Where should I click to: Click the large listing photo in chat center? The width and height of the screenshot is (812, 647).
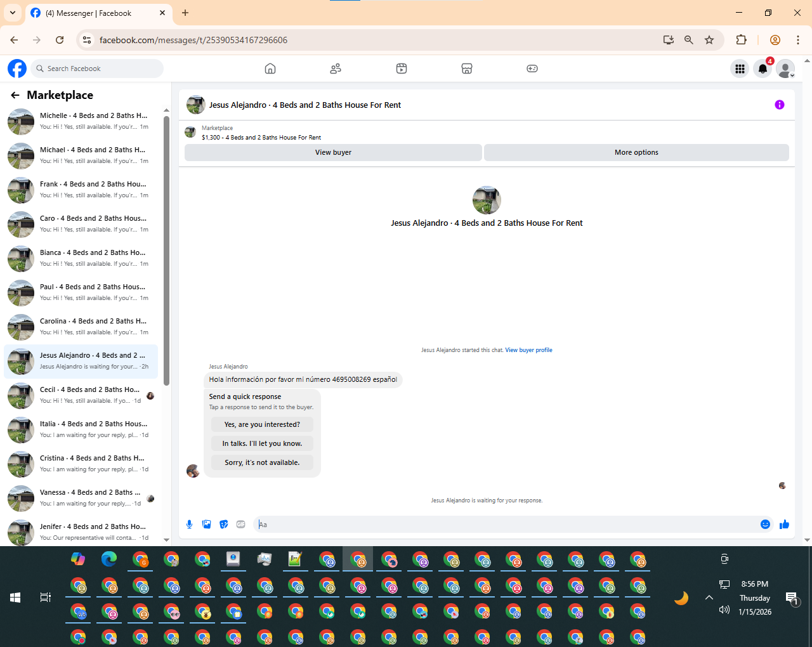487,200
